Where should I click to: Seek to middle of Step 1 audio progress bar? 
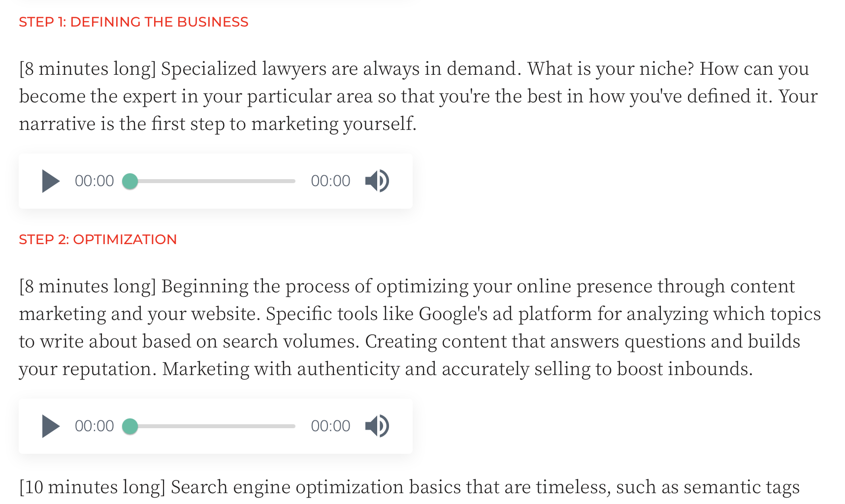pos(213,181)
